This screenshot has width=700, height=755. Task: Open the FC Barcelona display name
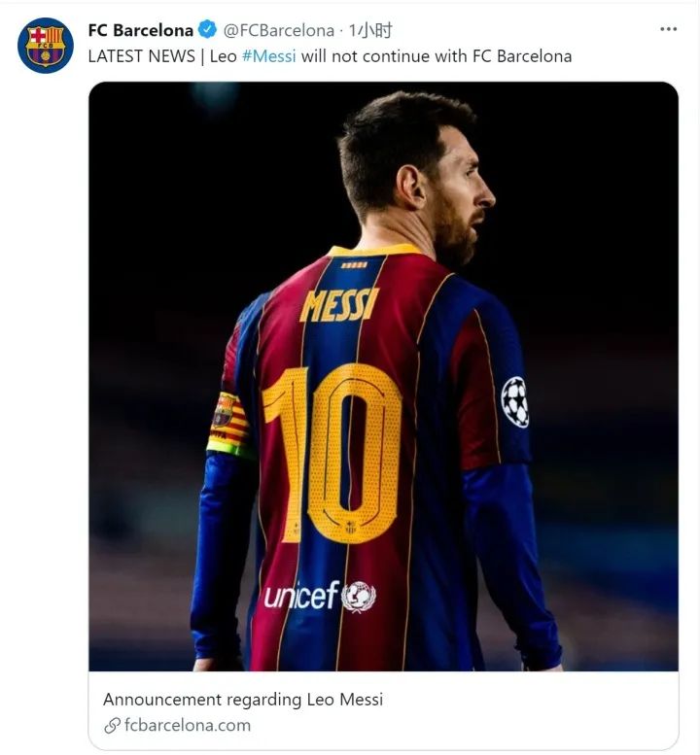click(140, 30)
